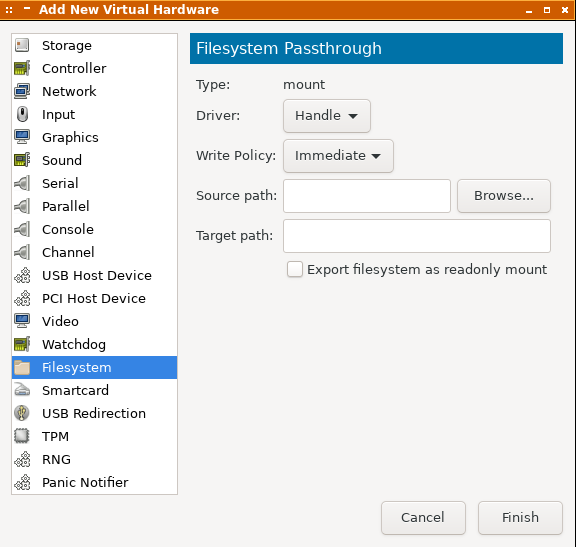Click the Network computers icon

click(x=22, y=91)
